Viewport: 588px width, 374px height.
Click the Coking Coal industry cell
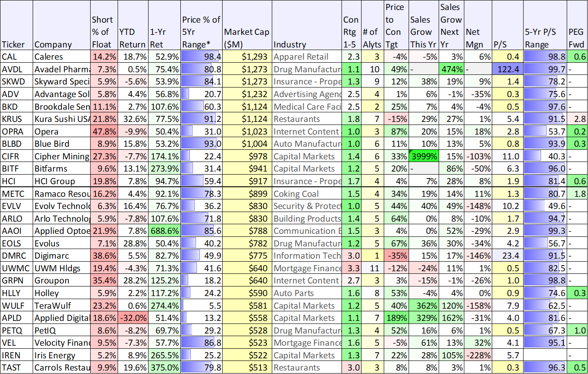click(x=307, y=194)
